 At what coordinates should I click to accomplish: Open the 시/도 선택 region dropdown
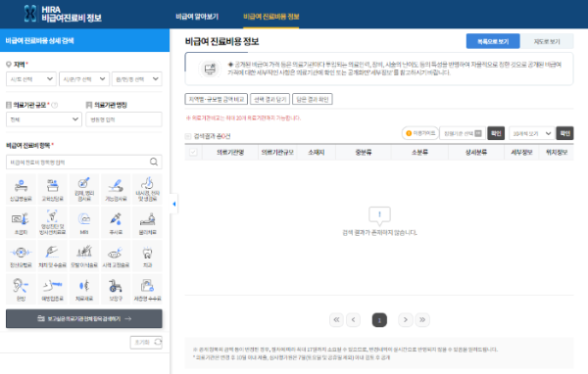pyautogui.click(x=31, y=79)
